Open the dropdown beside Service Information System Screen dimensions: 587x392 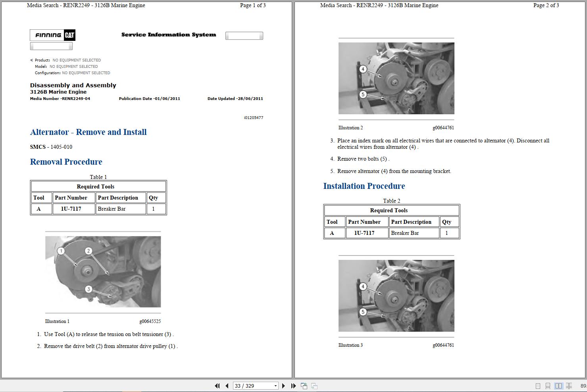pos(244,35)
